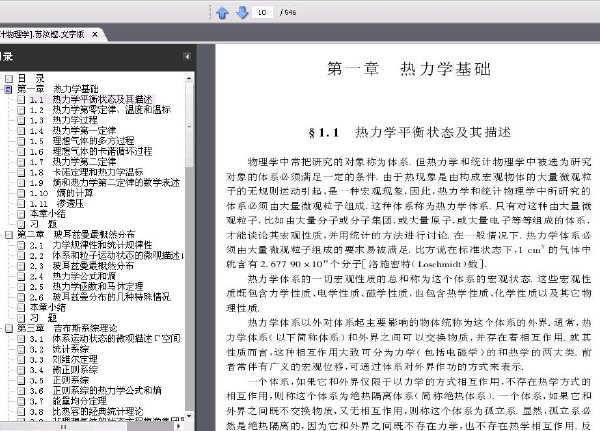Open bookmark 目 录 at tree top
The width and height of the screenshot is (600, 431).
coord(31,78)
